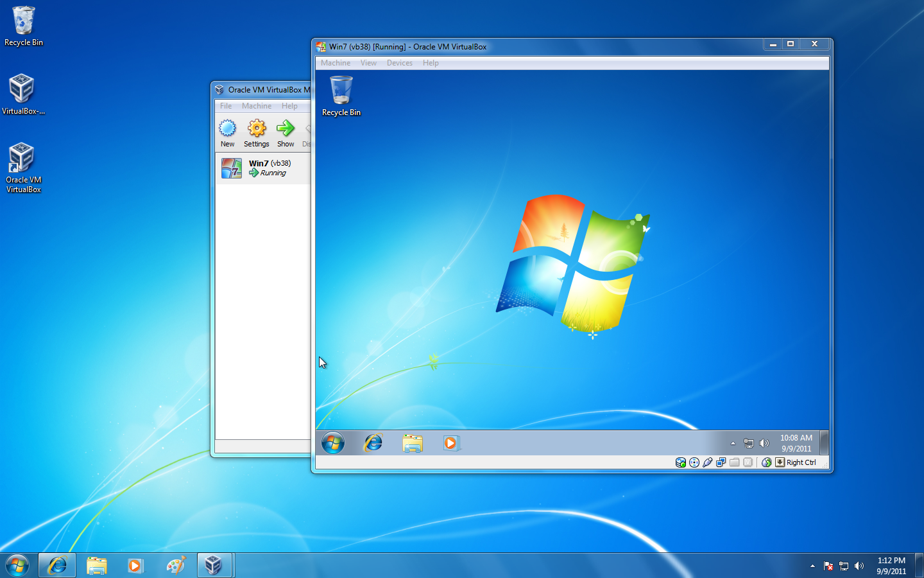Open Windows Media Player in the guest taskbar
Viewport: 924px width, 578px height.
click(x=451, y=443)
